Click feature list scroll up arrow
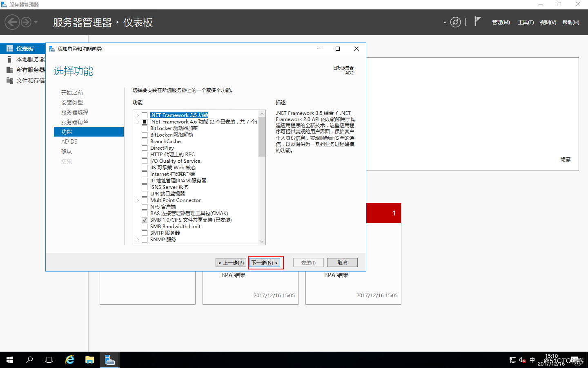This screenshot has width=588, height=368. coord(262,113)
